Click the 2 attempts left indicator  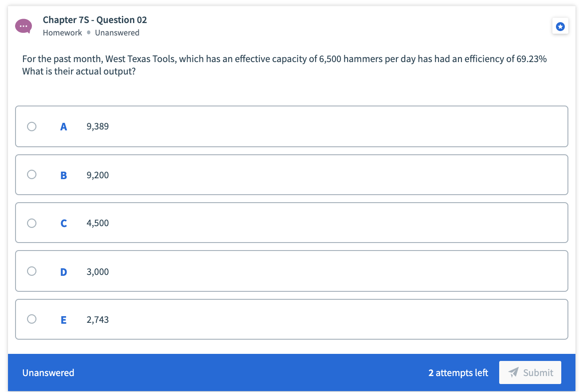pyautogui.click(x=458, y=372)
